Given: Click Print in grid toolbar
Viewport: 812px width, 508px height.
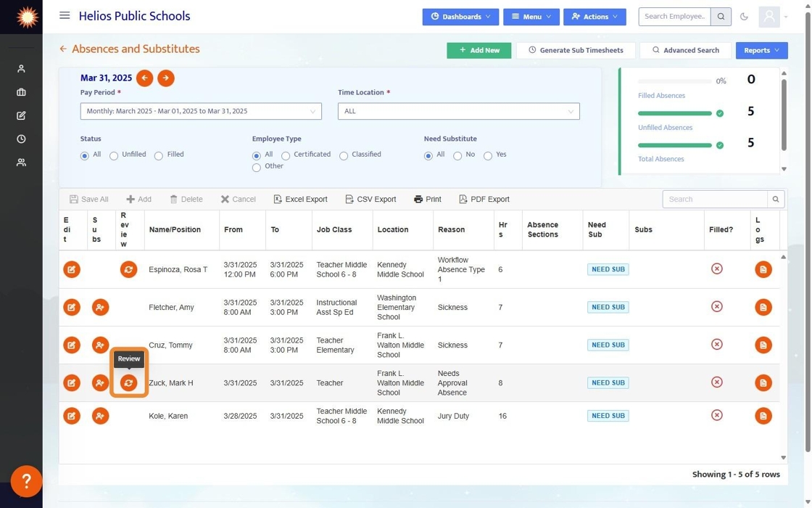Looking at the screenshot, I should click(427, 199).
